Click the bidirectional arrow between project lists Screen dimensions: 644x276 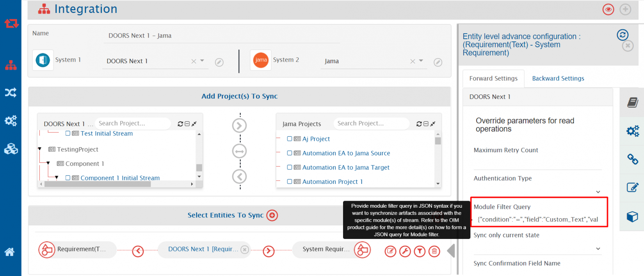(x=239, y=151)
